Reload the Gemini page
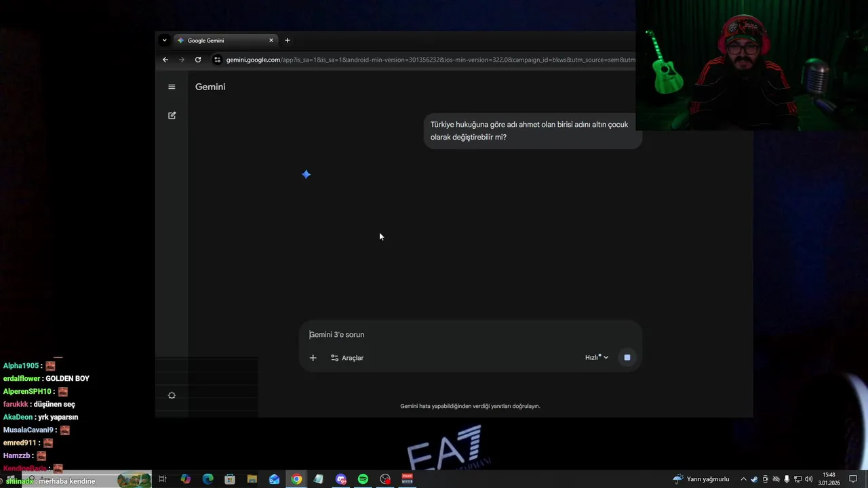The height and width of the screenshot is (488, 868). [x=198, y=60]
